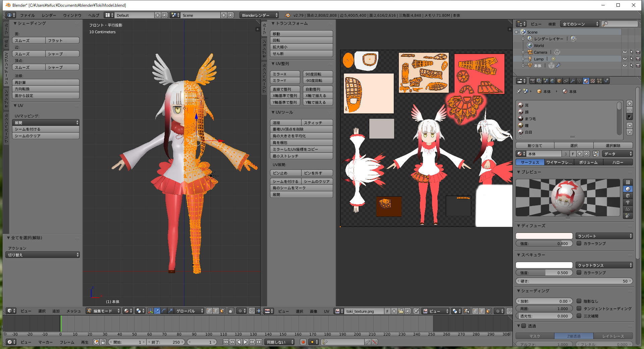Image resolution: width=644 pixels, height=349 pixels.
Task: Create new image with plus icon
Action: (394, 311)
